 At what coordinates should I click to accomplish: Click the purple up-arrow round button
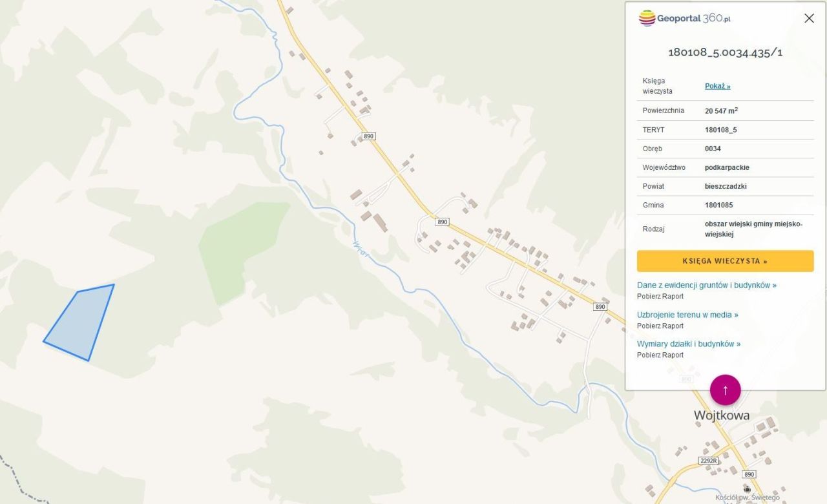click(725, 390)
